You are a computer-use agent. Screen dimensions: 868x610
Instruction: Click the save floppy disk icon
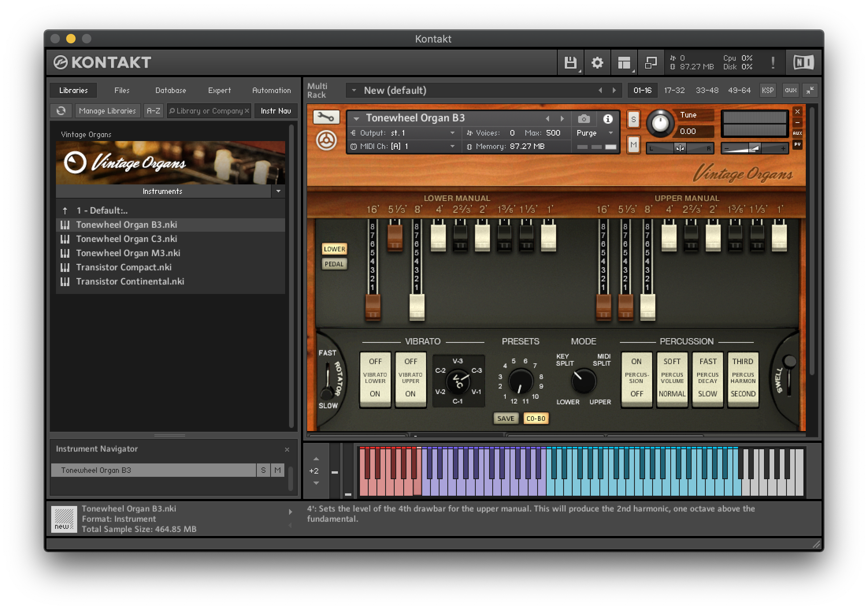click(570, 63)
